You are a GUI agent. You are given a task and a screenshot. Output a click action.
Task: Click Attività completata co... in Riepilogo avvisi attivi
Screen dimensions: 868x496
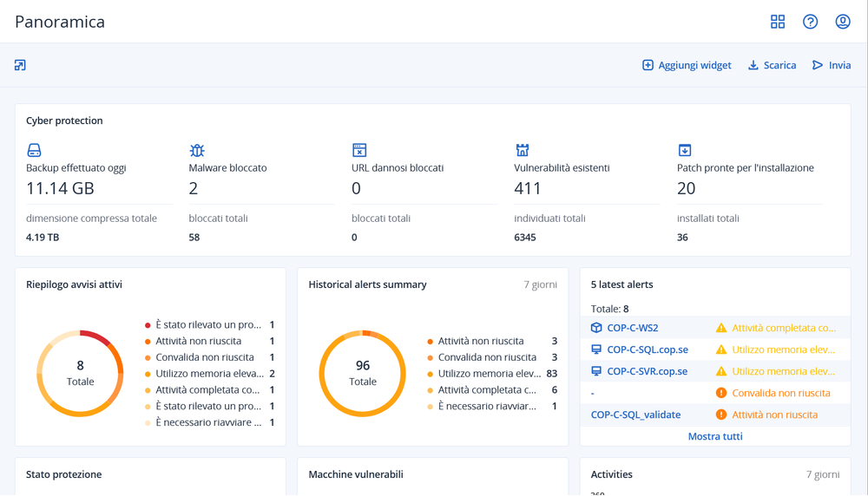(207, 390)
